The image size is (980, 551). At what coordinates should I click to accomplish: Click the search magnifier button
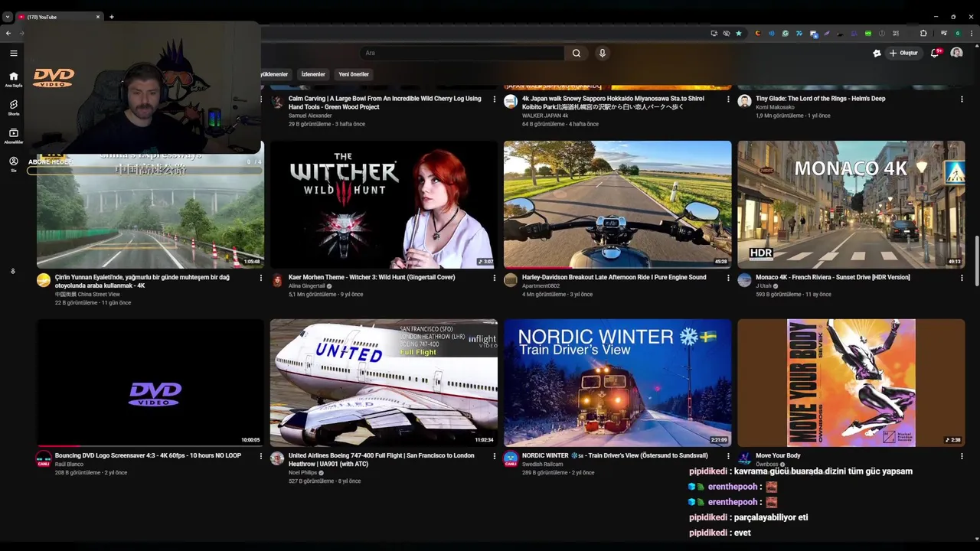pyautogui.click(x=577, y=53)
